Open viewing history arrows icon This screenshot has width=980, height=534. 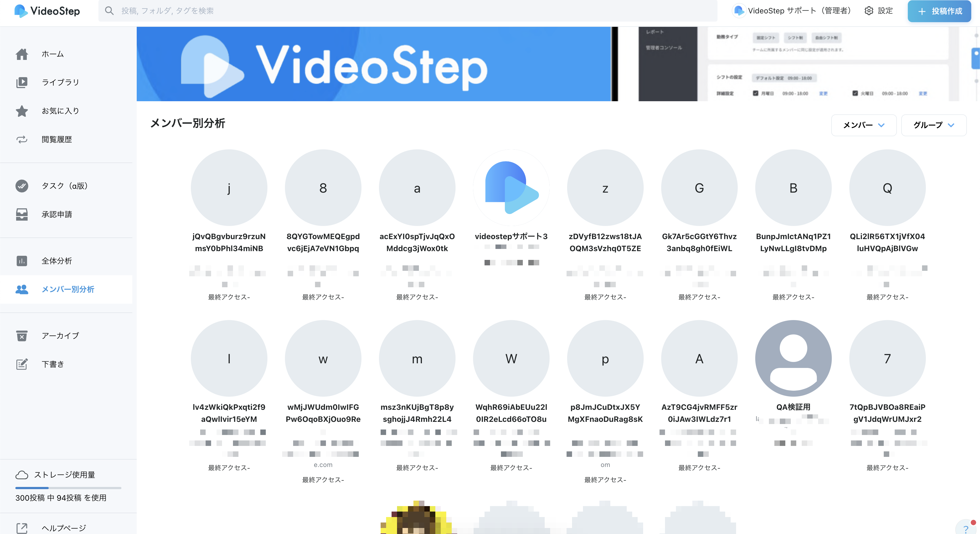[22, 139]
